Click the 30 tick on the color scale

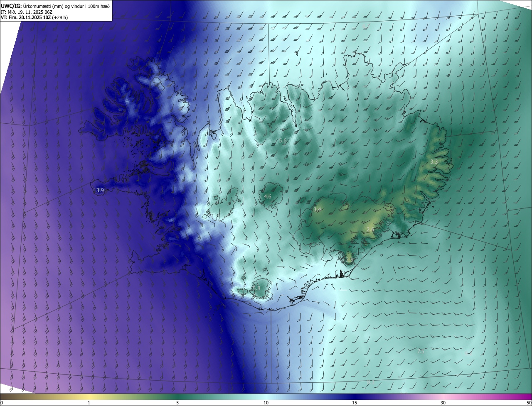(443, 403)
